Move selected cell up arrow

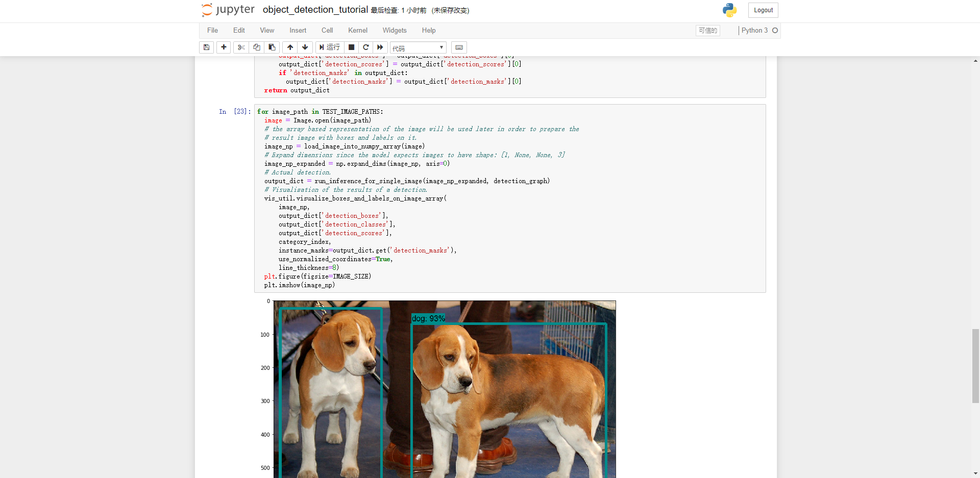[290, 47]
